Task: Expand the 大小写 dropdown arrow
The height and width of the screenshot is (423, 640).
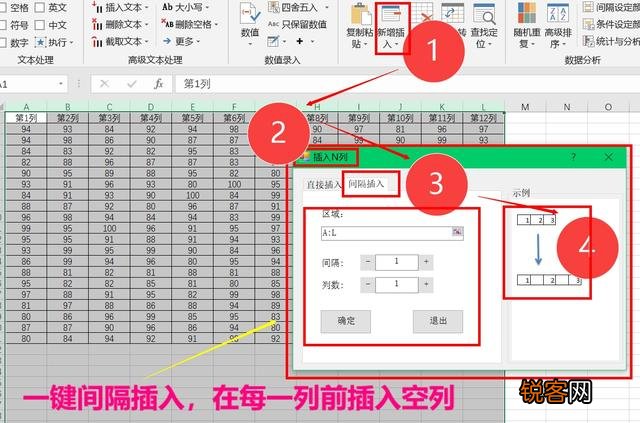Action: [207, 8]
